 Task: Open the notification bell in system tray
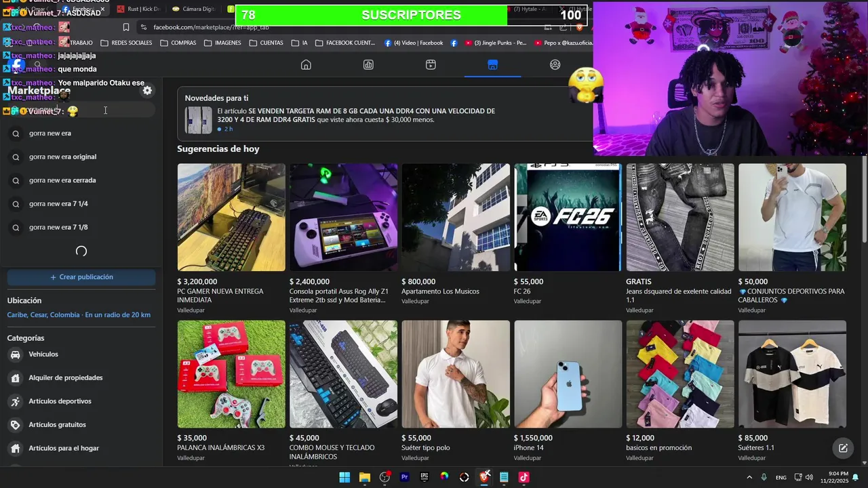856,477
